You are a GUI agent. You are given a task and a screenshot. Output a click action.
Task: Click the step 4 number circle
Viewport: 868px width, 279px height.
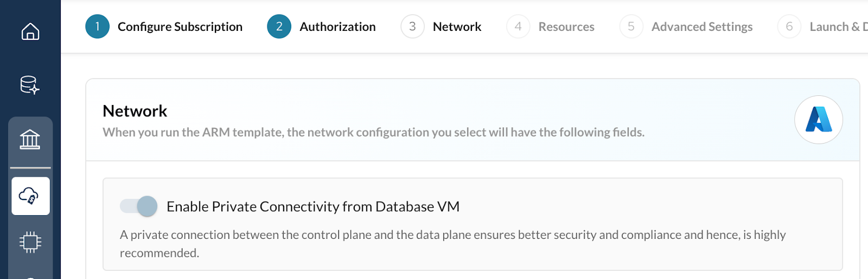[518, 27]
